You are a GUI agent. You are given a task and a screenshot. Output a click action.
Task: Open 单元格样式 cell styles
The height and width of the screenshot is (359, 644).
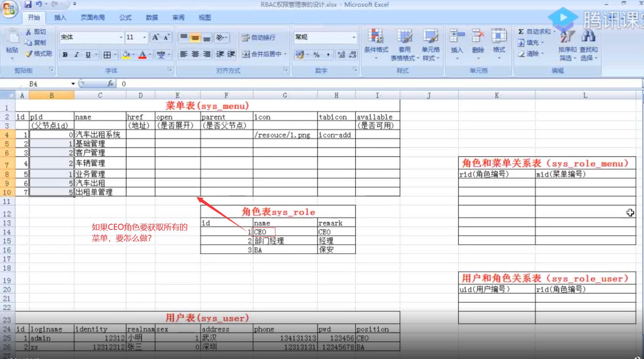[431, 45]
